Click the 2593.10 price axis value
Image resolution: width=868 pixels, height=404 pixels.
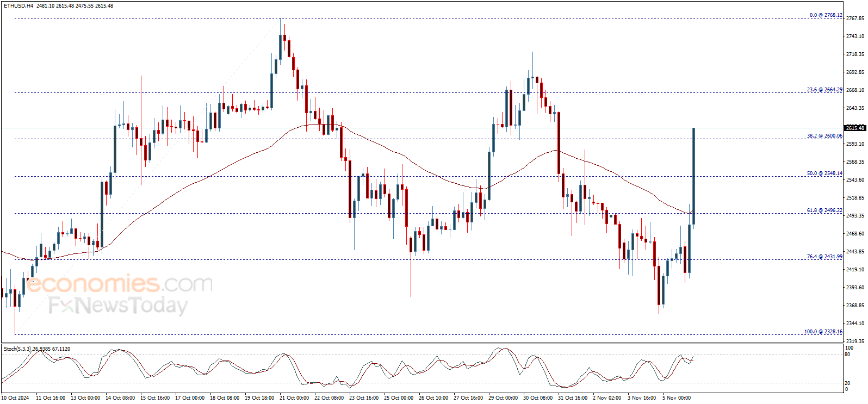855,144
